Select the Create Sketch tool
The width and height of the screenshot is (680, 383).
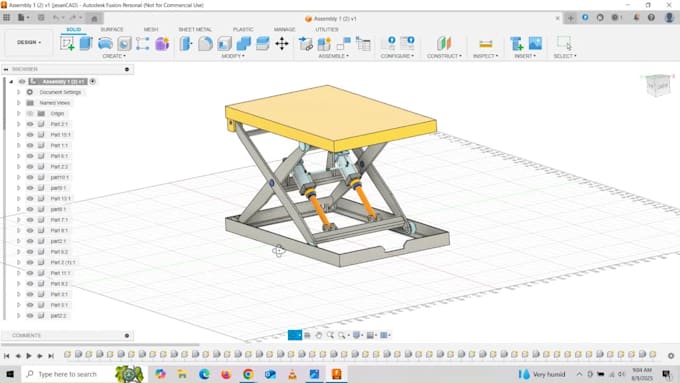67,44
